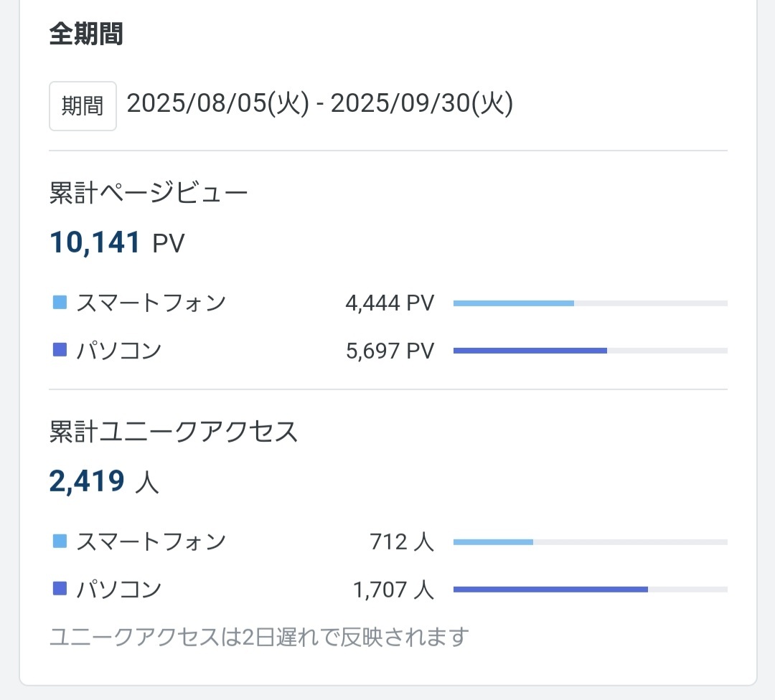Click the 全期間 section heading

click(x=86, y=34)
